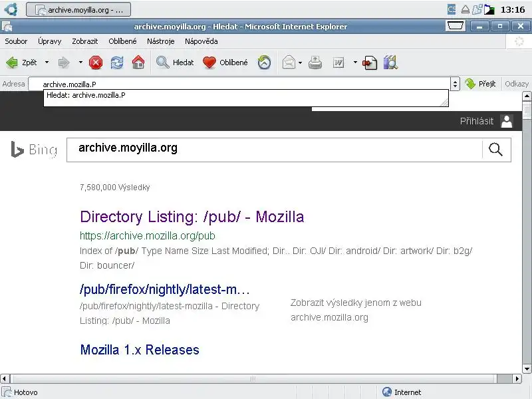Toggle the on-screen keyboard icon in title bar
Screen dimensions: 532x399
(x=456, y=26)
